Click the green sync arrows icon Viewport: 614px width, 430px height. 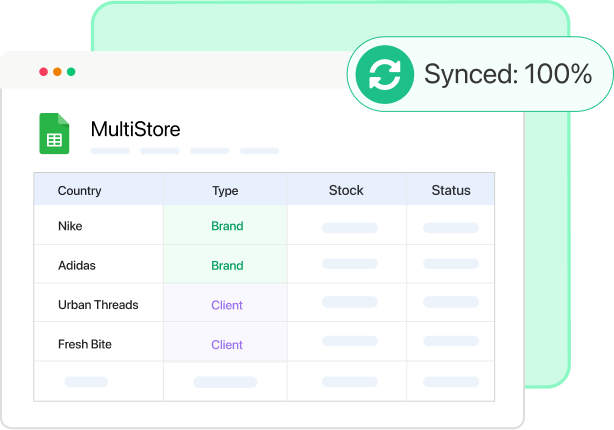click(385, 74)
